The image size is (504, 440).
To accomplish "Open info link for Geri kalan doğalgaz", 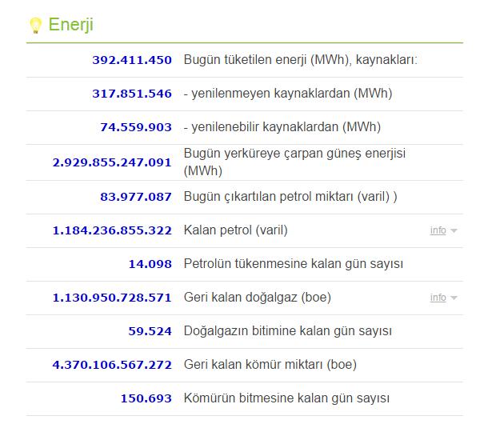I will click(438, 298).
